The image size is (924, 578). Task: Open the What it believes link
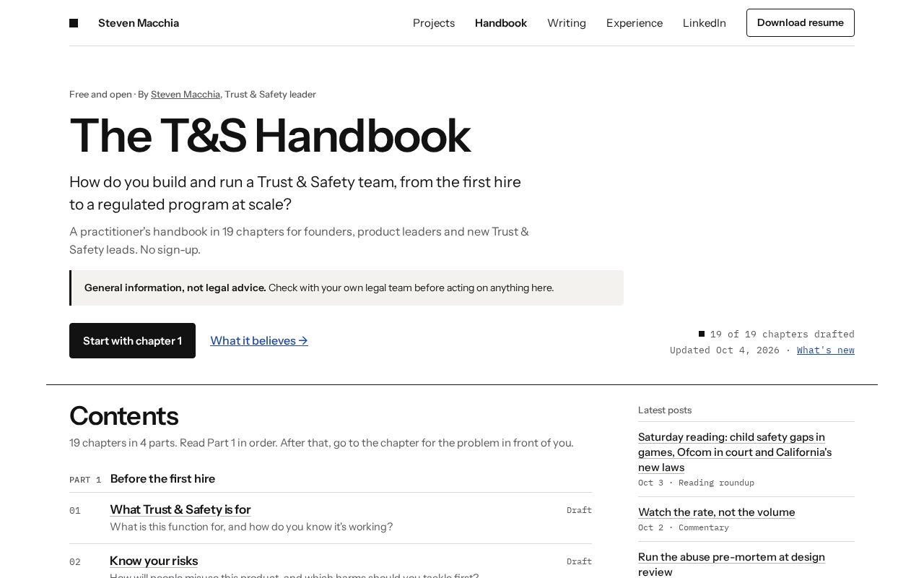(259, 340)
